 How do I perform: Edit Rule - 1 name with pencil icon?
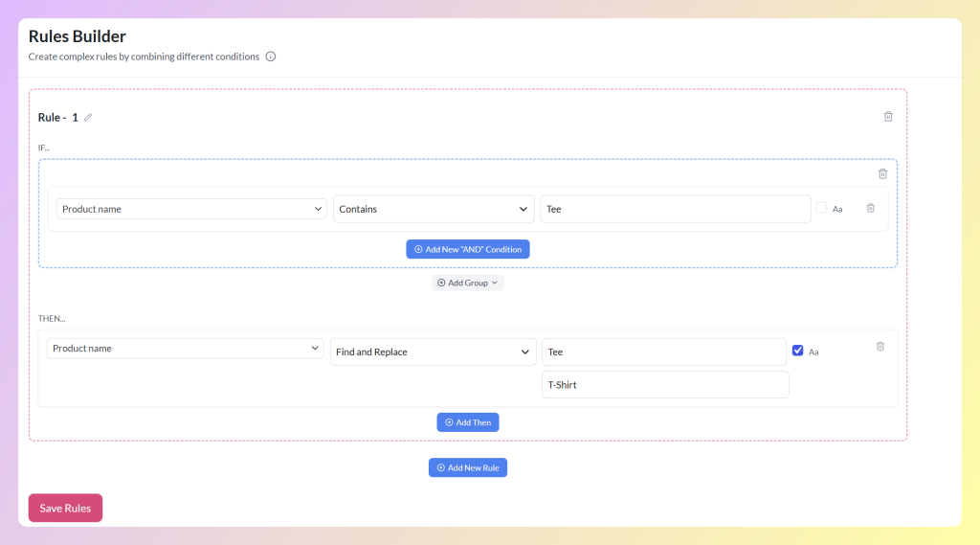(88, 117)
